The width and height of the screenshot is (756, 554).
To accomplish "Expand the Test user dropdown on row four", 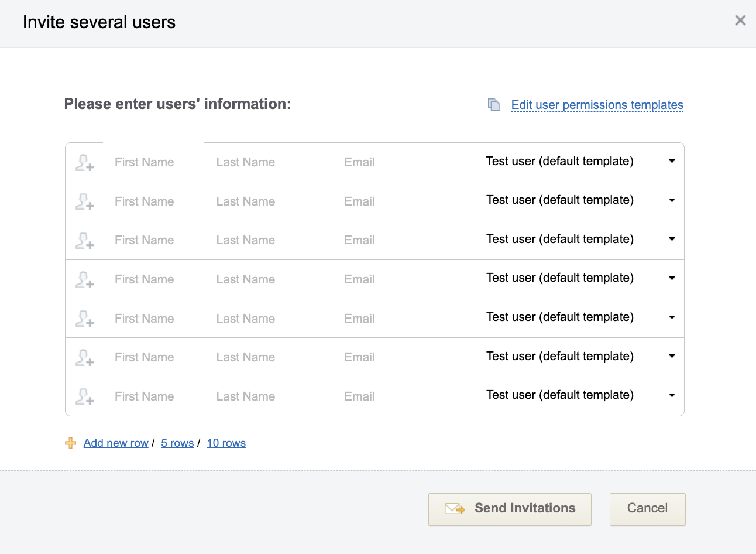I will pyautogui.click(x=671, y=279).
